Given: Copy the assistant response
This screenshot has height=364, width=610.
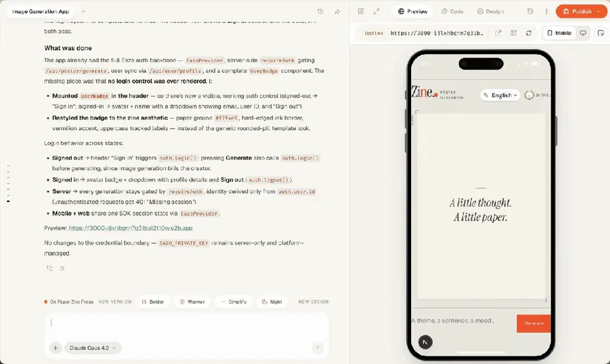Looking at the screenshot, I should click(x=50, y=267).
